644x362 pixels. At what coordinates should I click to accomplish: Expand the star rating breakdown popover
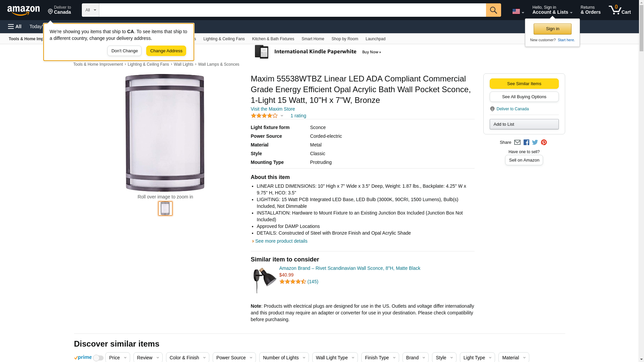coord(282,116)
